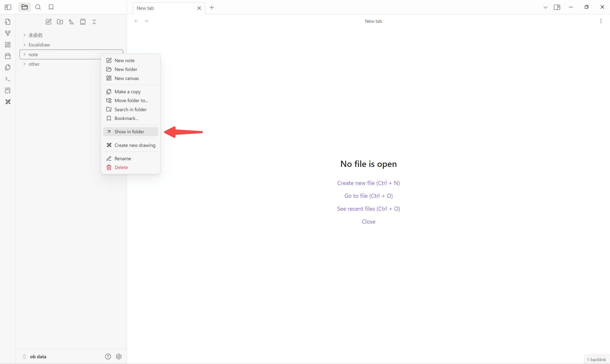Open the ob data vault switcher

38,357
